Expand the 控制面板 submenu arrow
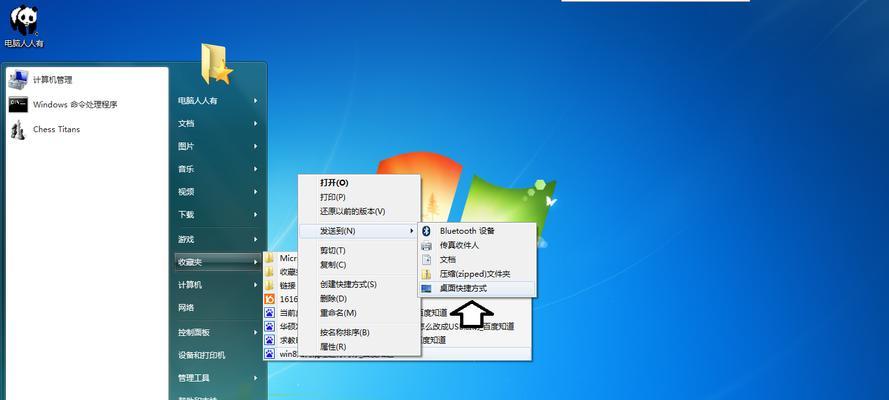Image resolution: width=889 pixels, height=400 pixels. (x=256, y=333)
